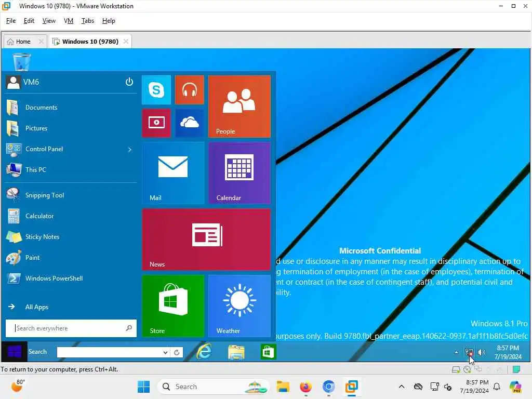Open the People tile
The width and height of the screenshot is (532, 399).
tap(239, 107)
